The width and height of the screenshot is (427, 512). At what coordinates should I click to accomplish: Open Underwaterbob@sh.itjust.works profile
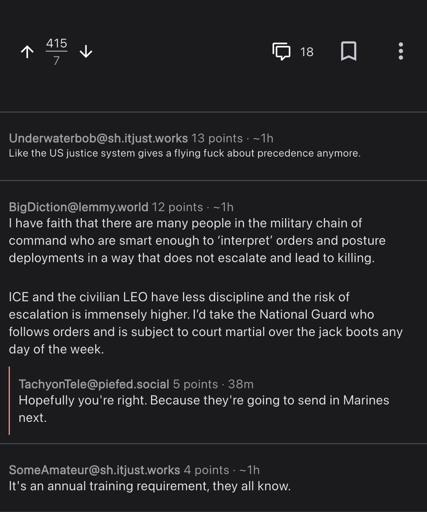pos(98,138)
